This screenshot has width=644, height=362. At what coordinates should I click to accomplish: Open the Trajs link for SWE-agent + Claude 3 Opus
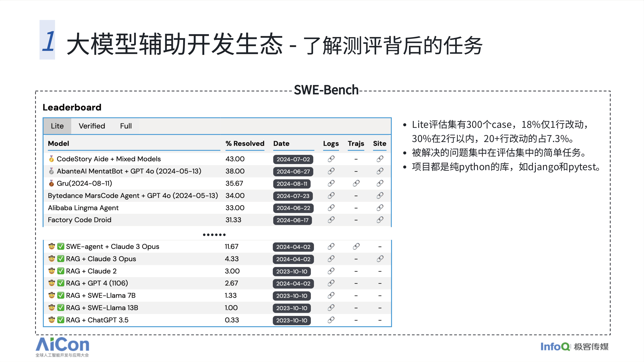coord(356,247)
